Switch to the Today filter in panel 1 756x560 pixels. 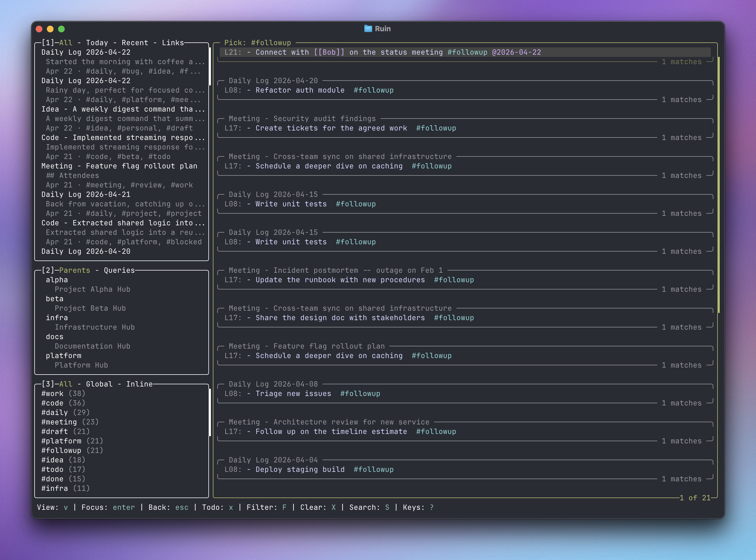97,42
